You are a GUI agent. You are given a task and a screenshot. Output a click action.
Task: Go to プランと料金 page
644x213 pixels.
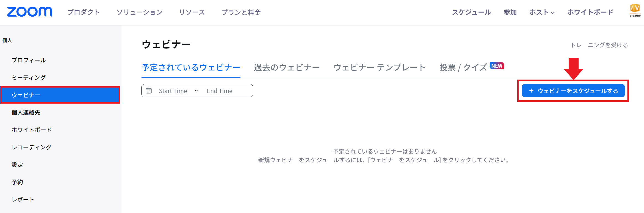[241, 12]
